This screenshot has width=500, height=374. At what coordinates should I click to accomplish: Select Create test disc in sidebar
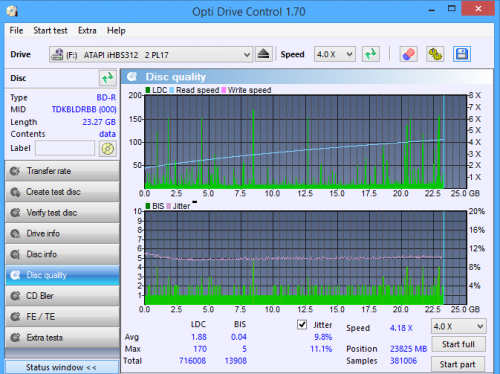click(62, 192)
